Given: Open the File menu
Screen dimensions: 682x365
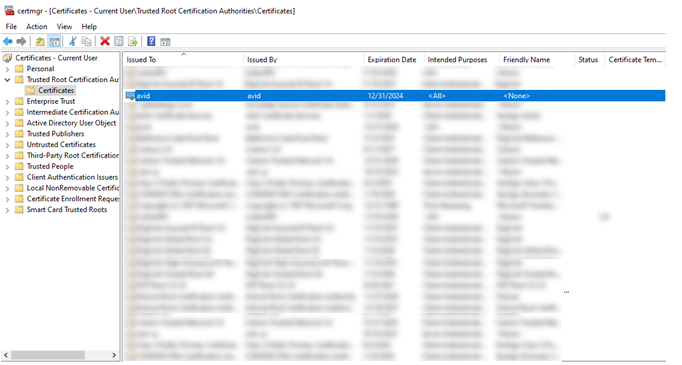Looking at the screenshot, I should [11, 27].
